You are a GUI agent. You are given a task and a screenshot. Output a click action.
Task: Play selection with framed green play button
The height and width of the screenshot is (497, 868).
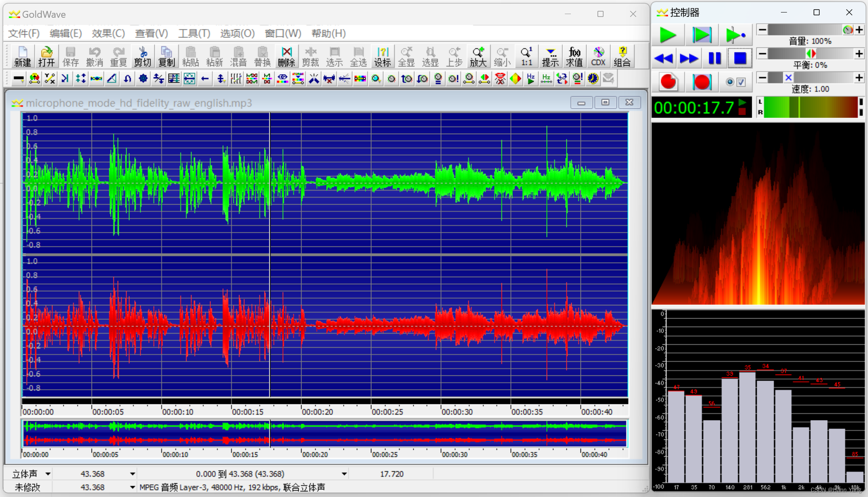[701, 35]
